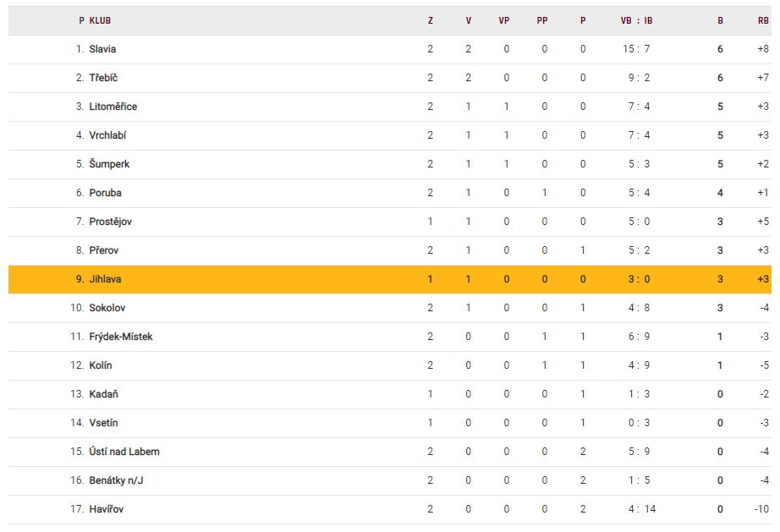Image resolution: width=780 pixels, height=532 pixels.
Task: Click the RB column header
Action: 763,20
